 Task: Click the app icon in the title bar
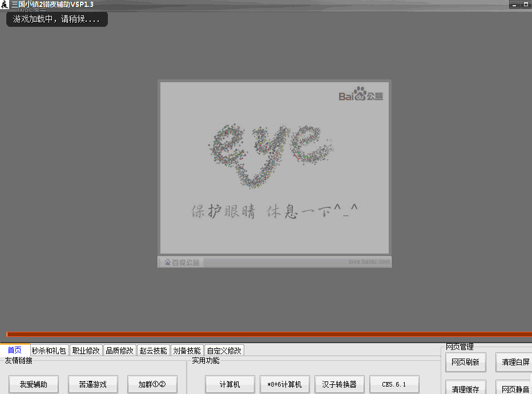coord(5,5)
